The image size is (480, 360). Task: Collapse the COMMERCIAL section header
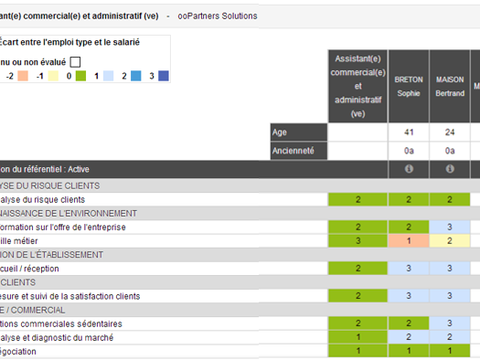click(x=32, y=310)
